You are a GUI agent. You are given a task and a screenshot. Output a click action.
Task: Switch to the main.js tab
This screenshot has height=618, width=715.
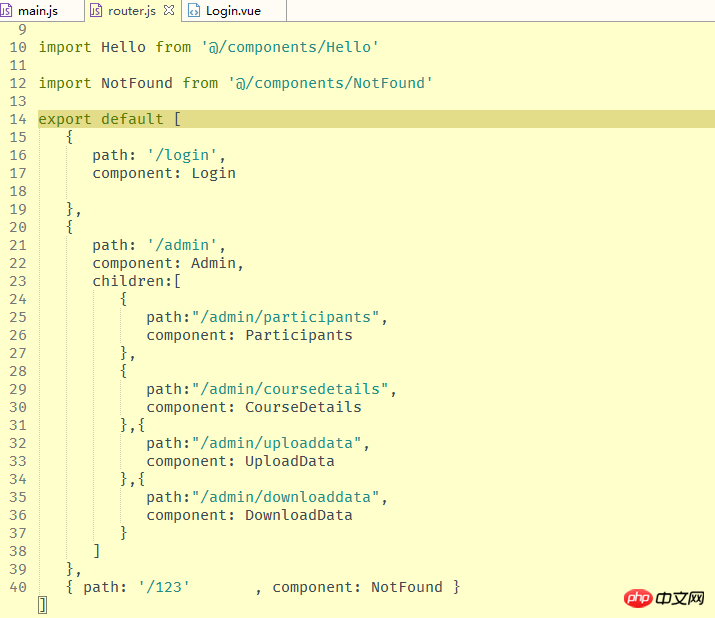coord(41,10)
